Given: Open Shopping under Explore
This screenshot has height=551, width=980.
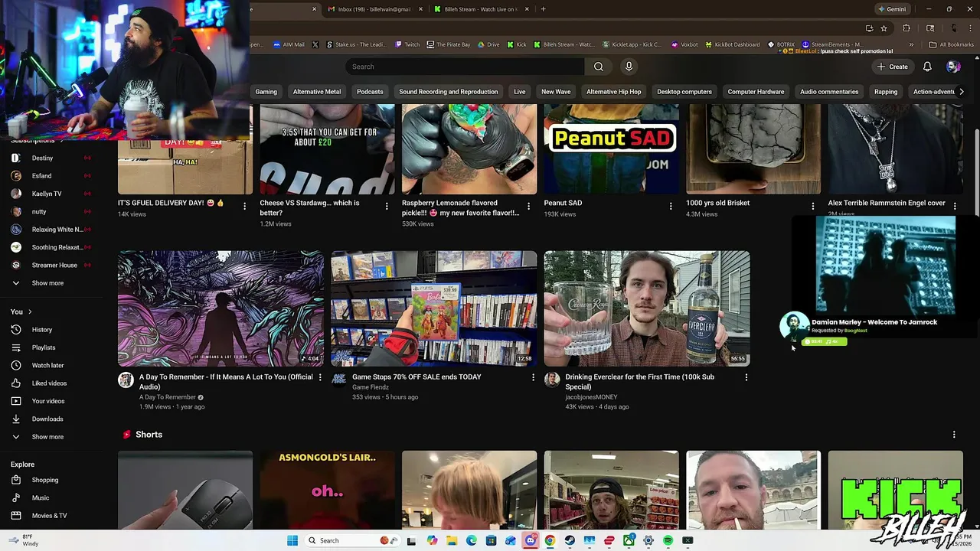Looking at the screenshot, I should click(51, 480).
